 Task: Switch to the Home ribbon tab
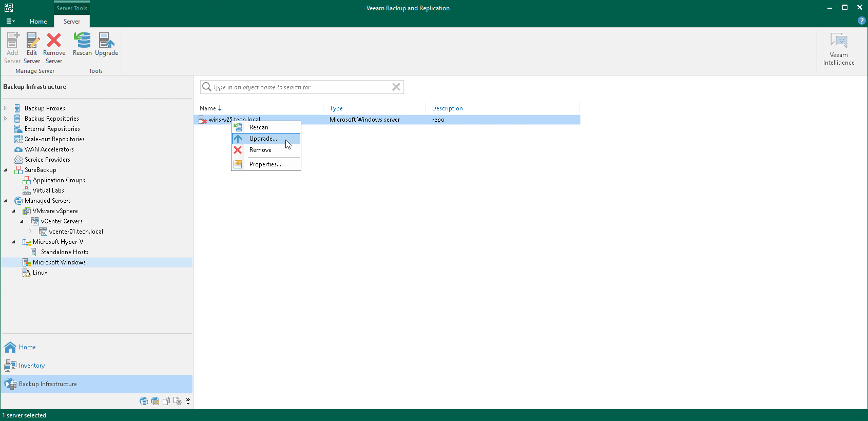[x=38, y=22]
